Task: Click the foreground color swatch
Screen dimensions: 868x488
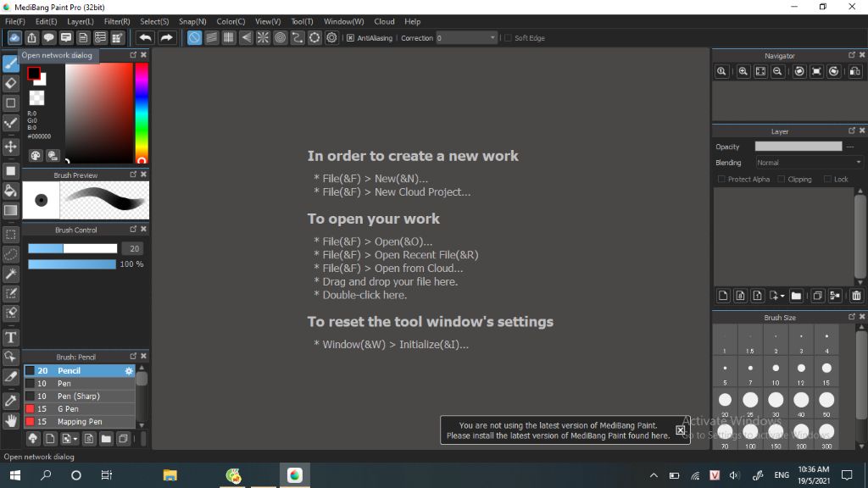Action: (x=34, y=73)
